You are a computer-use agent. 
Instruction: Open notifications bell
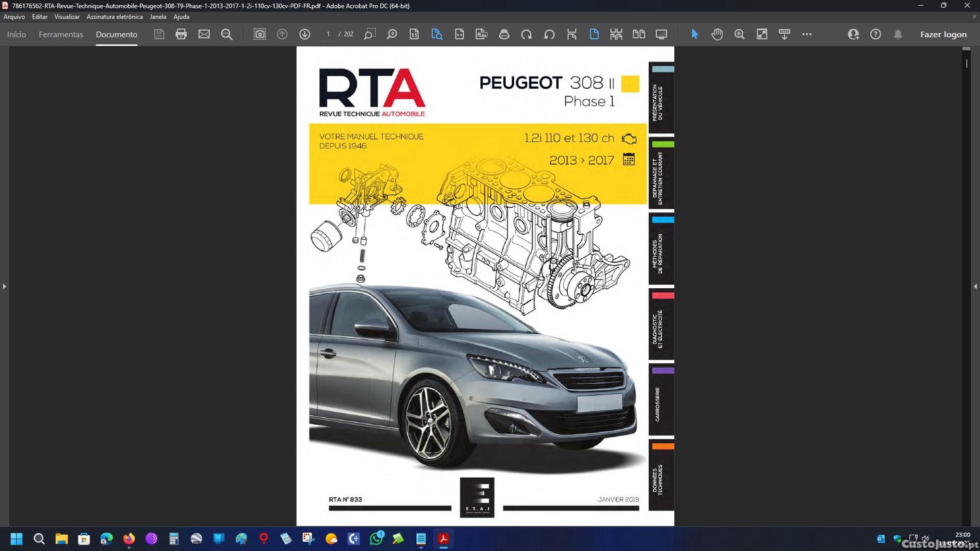(898, 34)
